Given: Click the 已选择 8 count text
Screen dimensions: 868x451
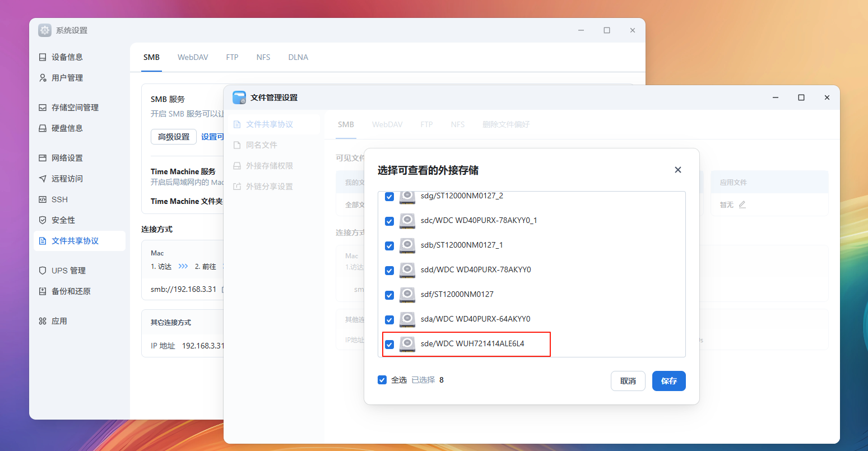Looking at the screenshot, I should pyautogui.click(x=428, y=380).
